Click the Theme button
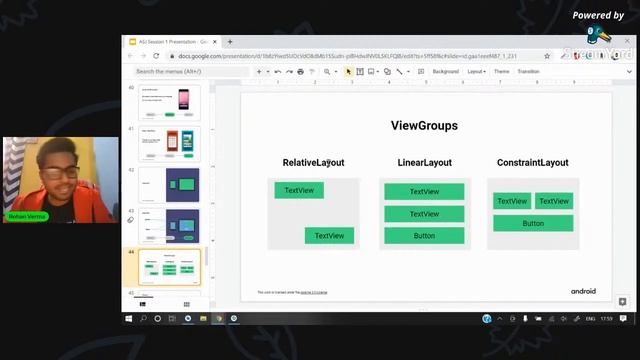The height and width of the screenshot is (360, 640). pyautogui.click(x=502, y=71)
